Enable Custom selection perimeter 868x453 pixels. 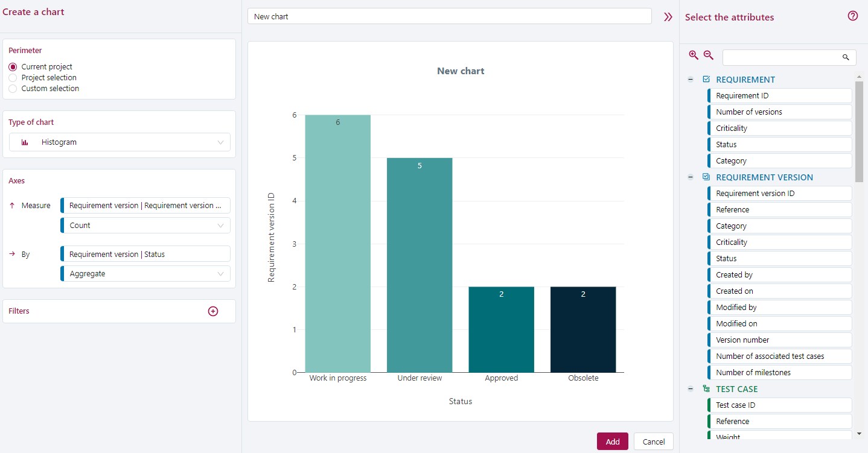click(13, 88)
